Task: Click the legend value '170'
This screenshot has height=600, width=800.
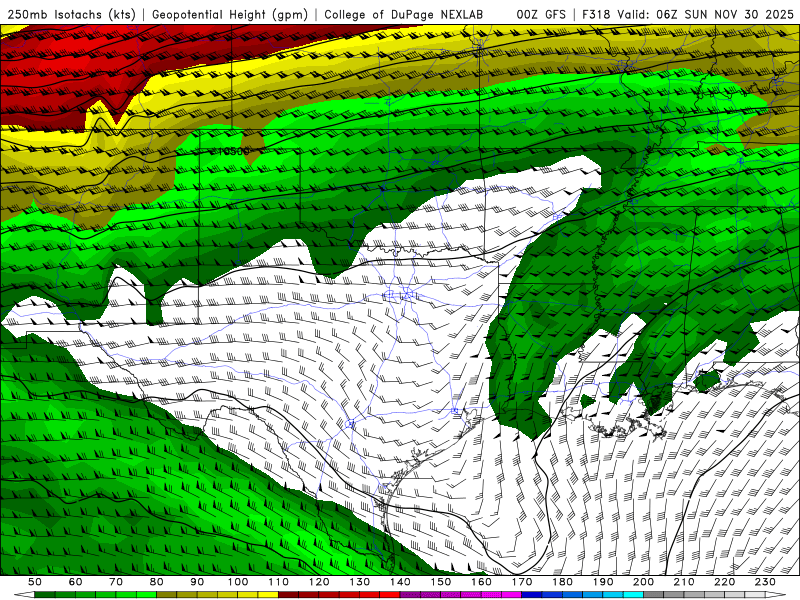Action: click(x=522, y=582)
